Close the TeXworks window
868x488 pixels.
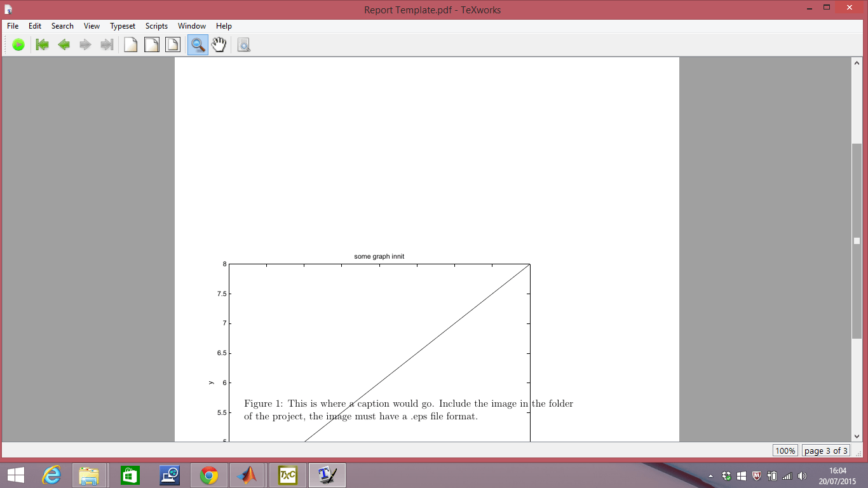(x=850, y=8)
